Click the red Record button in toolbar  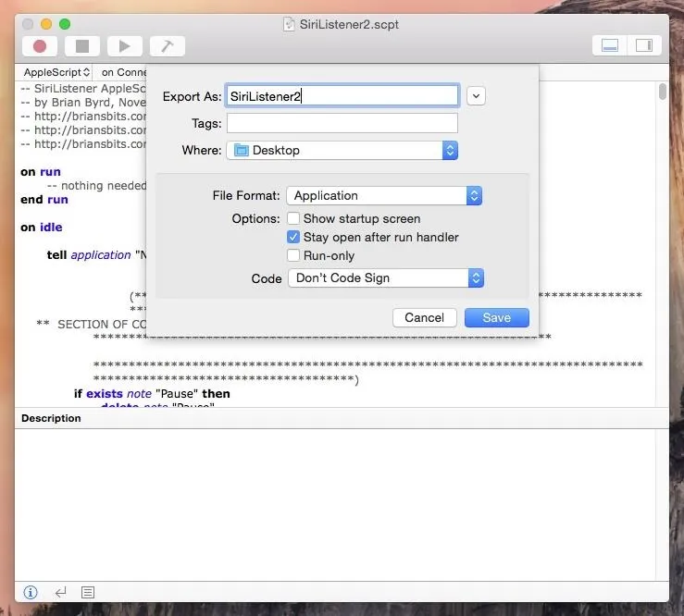[40, 46]
